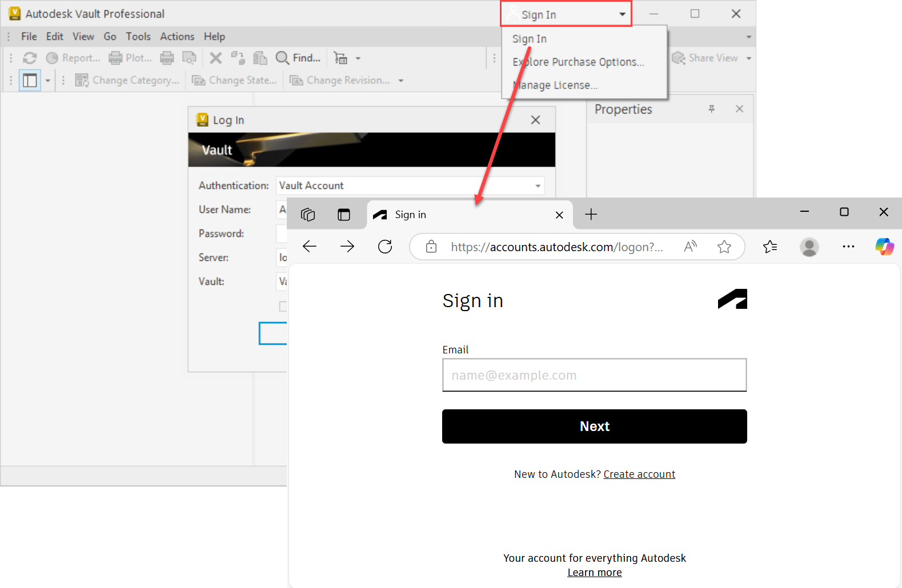
Task: Open the View menu
Action: [83, 37]
